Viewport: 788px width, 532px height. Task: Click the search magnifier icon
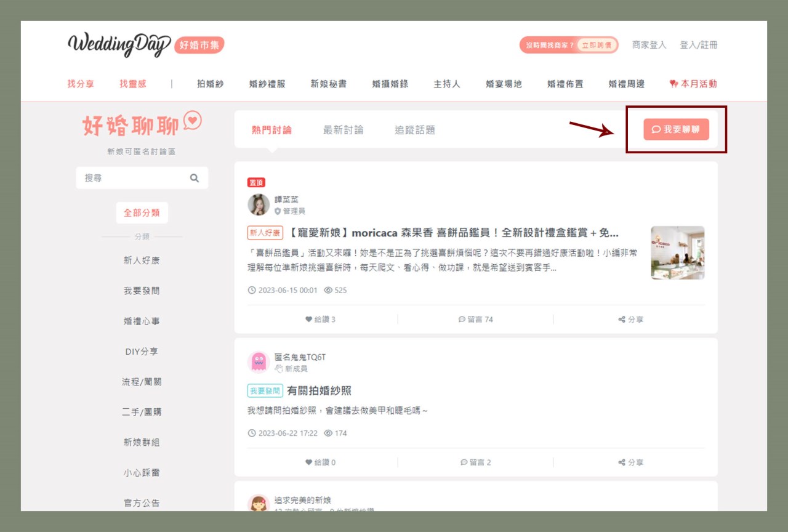[x=195, y=178]
